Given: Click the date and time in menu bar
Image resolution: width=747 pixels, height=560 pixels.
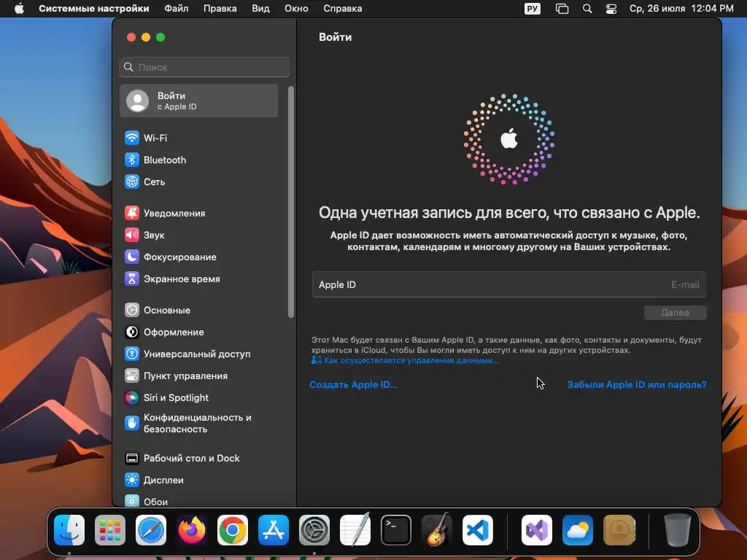Looking at the screenshot, I should (x=681, y=9).
